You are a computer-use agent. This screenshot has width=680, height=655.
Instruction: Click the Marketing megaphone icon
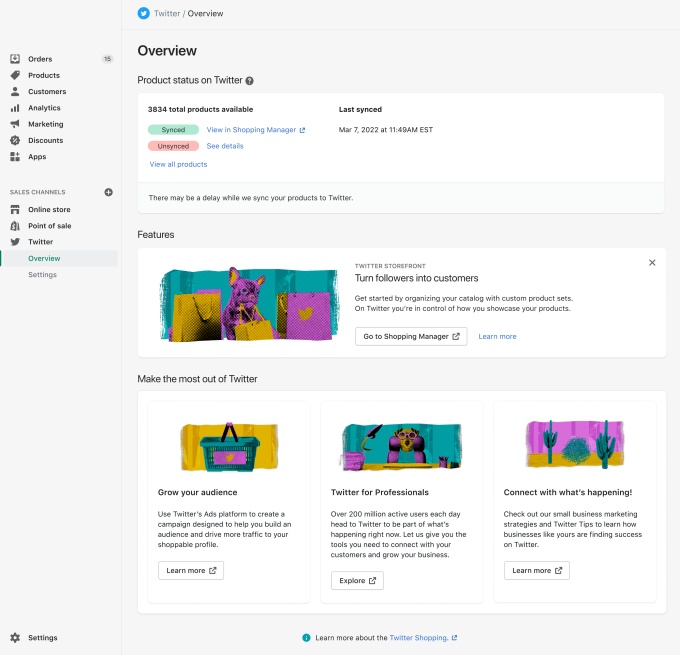[x=15, y=124]
